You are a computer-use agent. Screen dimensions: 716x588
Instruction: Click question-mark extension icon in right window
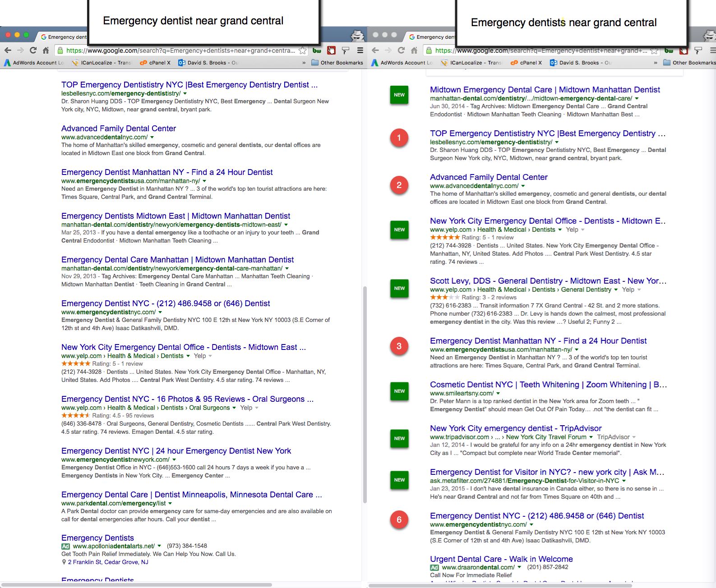(698, 51)
